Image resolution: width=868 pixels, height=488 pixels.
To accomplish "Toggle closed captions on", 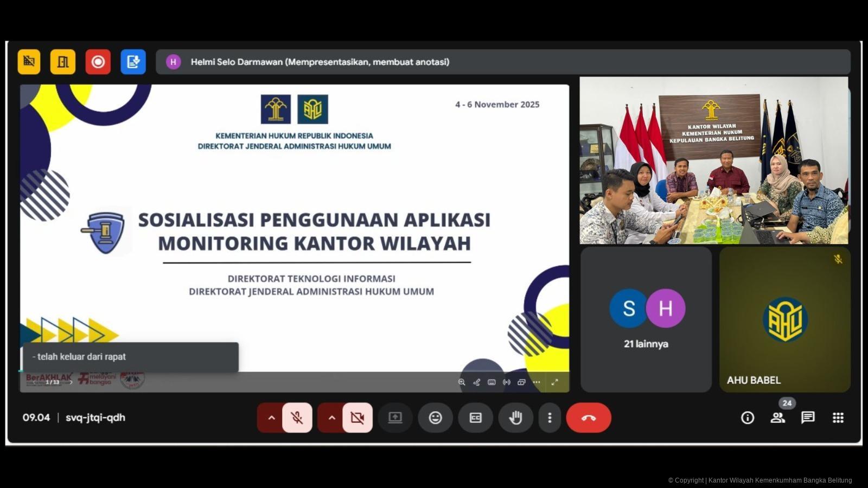I will 475,418.
